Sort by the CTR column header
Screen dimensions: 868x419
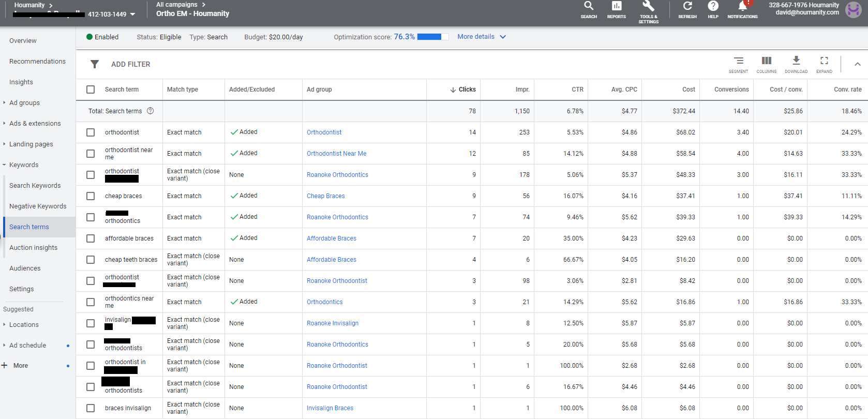[x=578, y=89]
